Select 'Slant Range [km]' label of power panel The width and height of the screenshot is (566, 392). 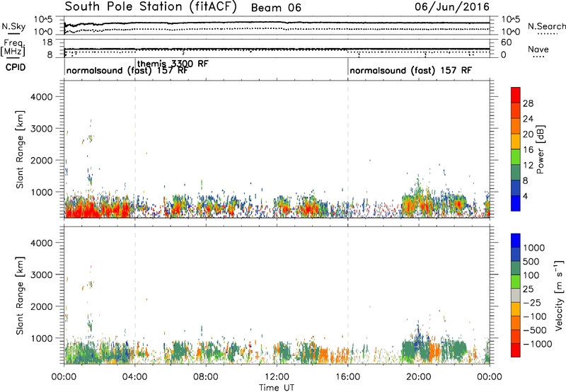point(20,149)
